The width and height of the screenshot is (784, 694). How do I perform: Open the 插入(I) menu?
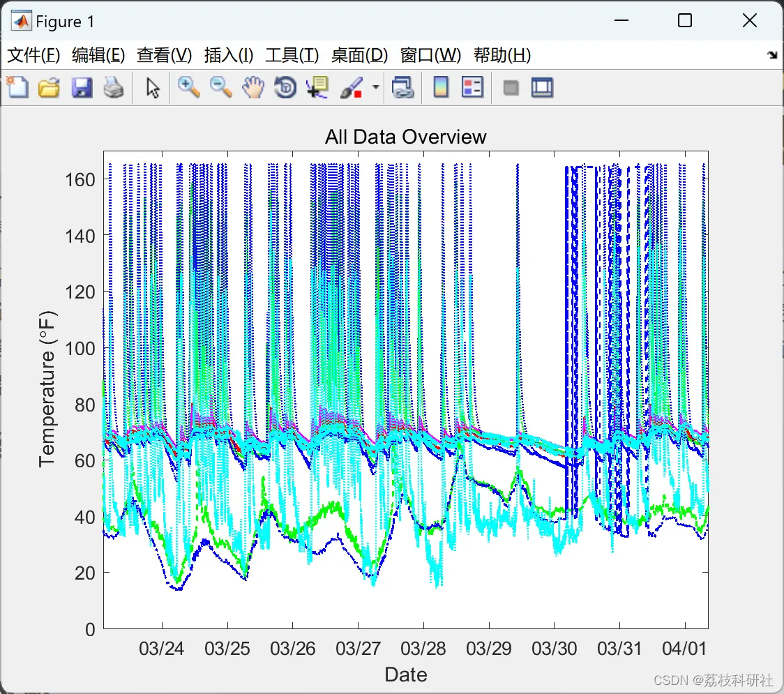pyautogui.click(x=229, y=56)
